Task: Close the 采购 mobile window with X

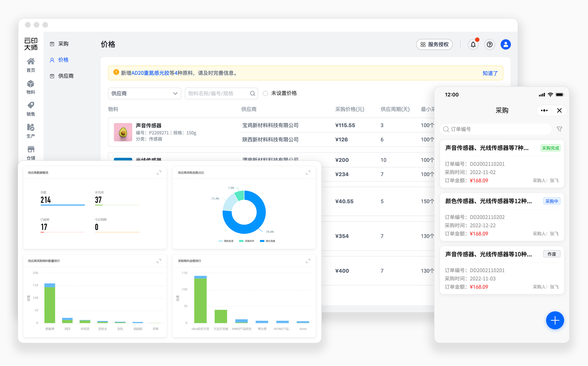Action: (559, 111)
